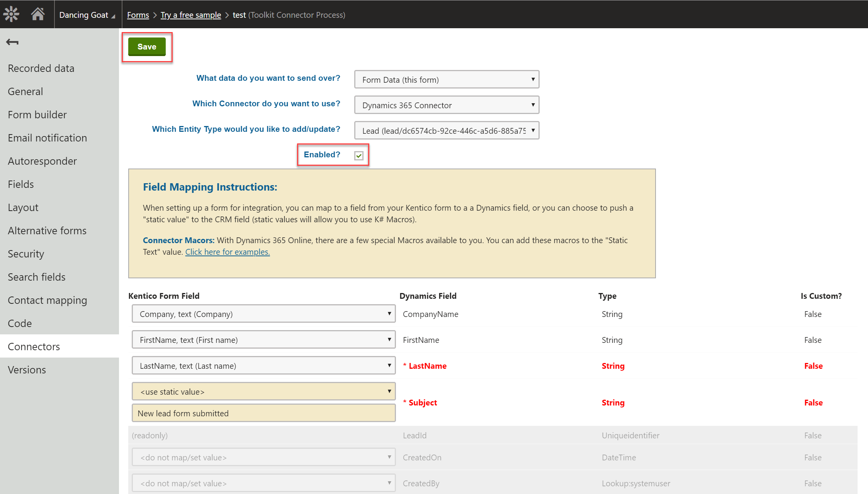The image size is (868, 494).
Task: Switch to the Versions section
Action: click(x=27, y=370)
